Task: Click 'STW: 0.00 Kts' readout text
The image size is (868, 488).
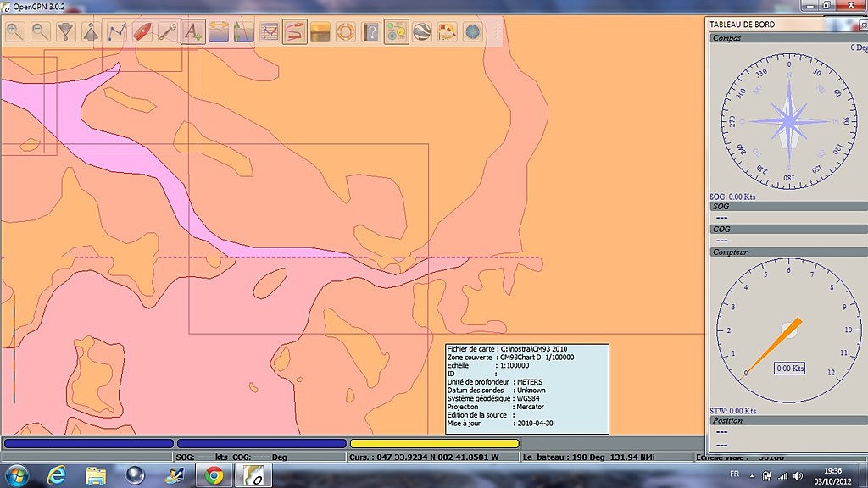Action: (x=733, y=411)
